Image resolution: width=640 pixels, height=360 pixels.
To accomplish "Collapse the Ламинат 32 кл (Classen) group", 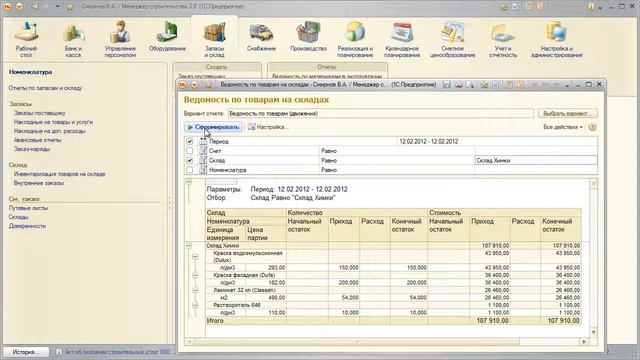I will click(x=195, y=290).
